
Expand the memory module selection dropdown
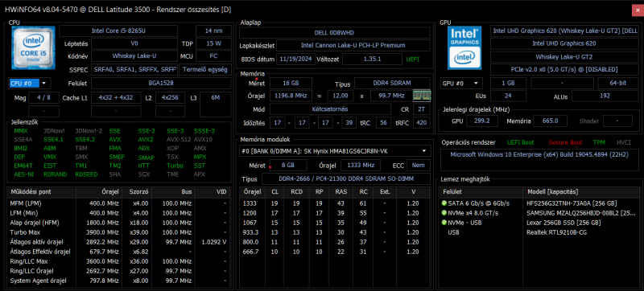point(335,151)
